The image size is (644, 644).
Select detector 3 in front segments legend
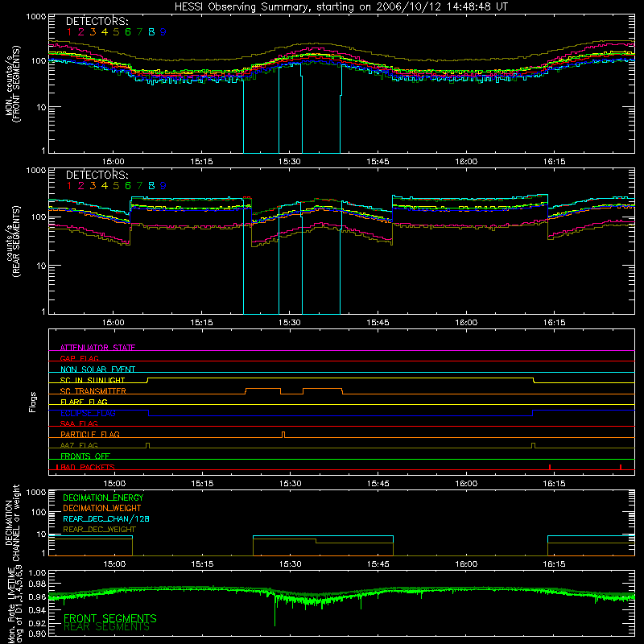93,32
